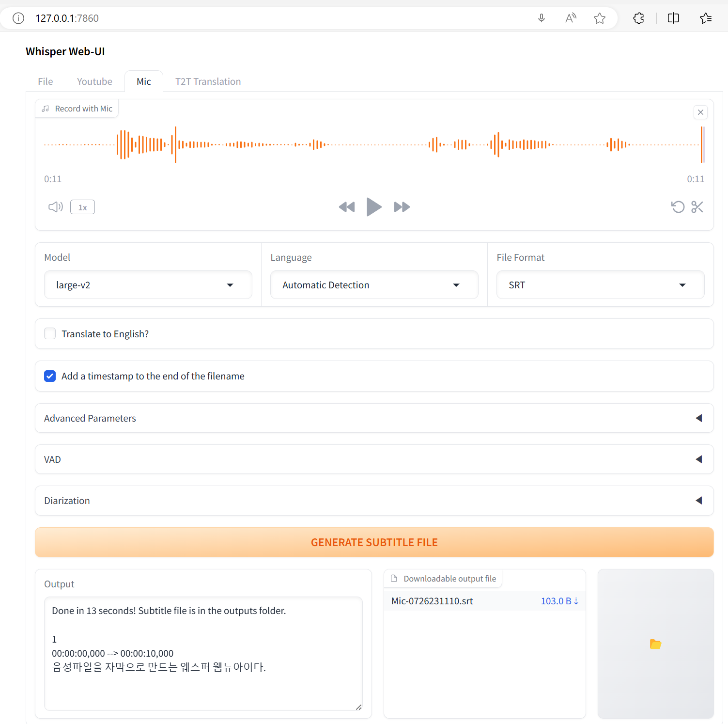
Task: Click the microphone icon in address bar
Action: tap(542, 18)
